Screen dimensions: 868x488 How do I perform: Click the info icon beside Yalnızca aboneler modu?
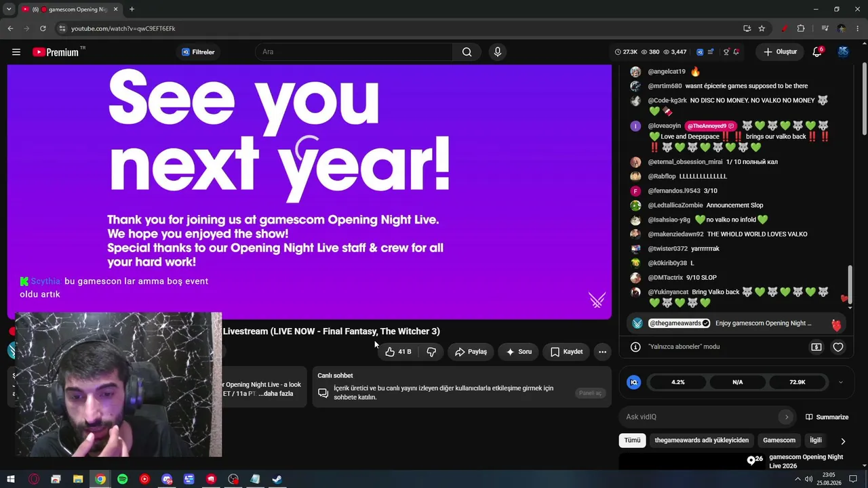pos(635,347)
